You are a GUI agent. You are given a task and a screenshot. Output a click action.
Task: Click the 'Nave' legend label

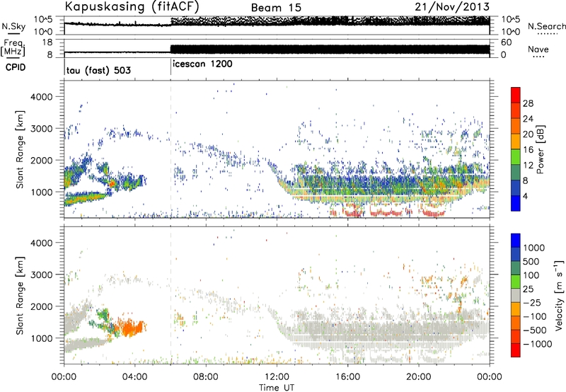coord(538,50)
